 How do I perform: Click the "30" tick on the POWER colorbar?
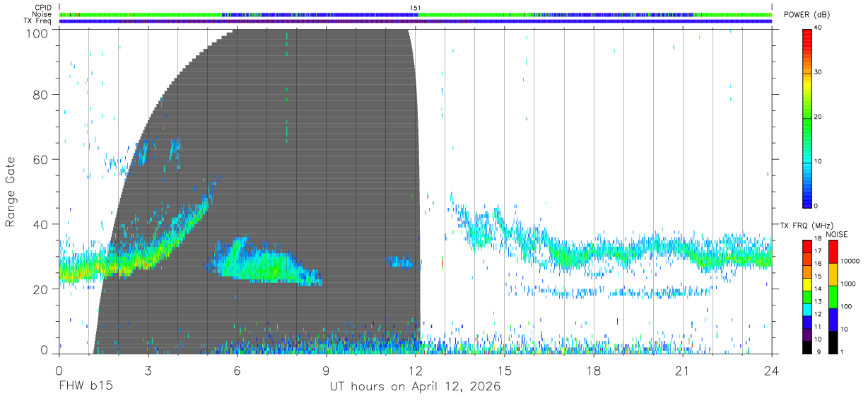(819, 73)
